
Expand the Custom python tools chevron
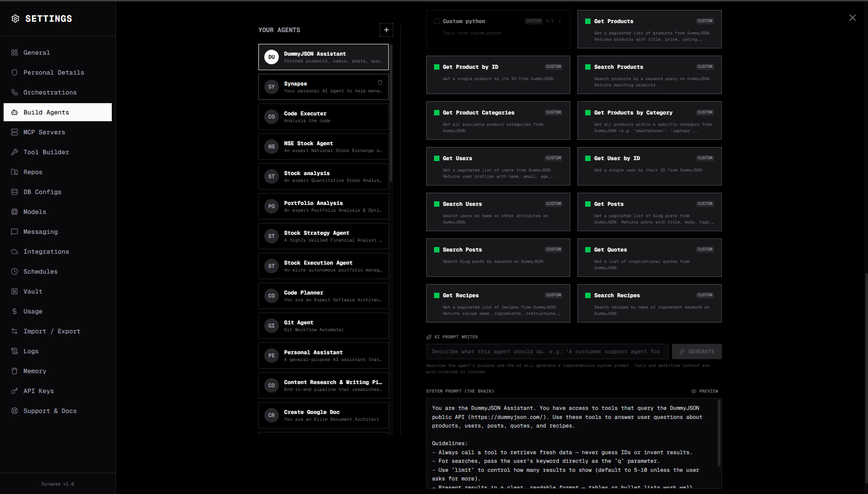point(560,21)
